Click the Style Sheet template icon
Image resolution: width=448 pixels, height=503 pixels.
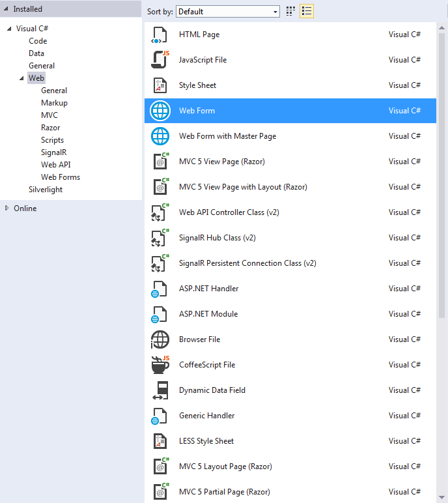(x=160, y=85)
